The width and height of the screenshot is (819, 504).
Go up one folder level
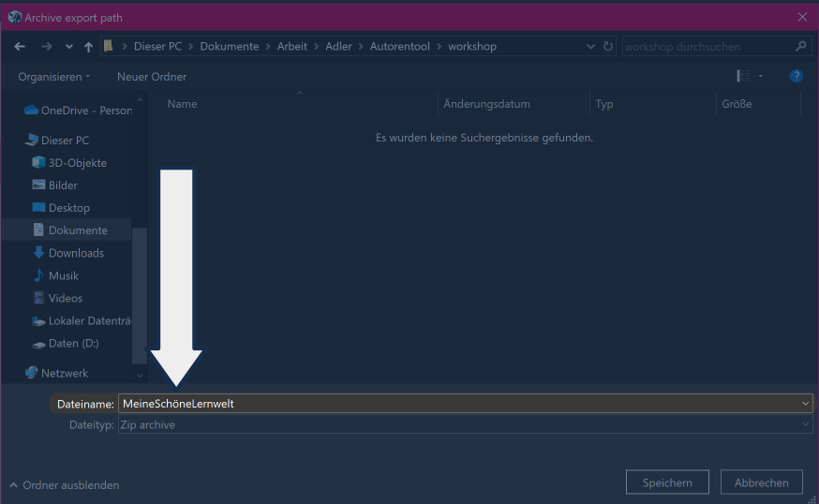[x=88, y=46]
